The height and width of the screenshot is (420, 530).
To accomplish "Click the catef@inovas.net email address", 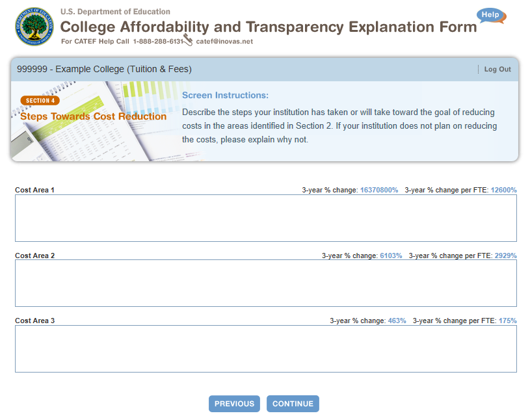I will point(224,42).
